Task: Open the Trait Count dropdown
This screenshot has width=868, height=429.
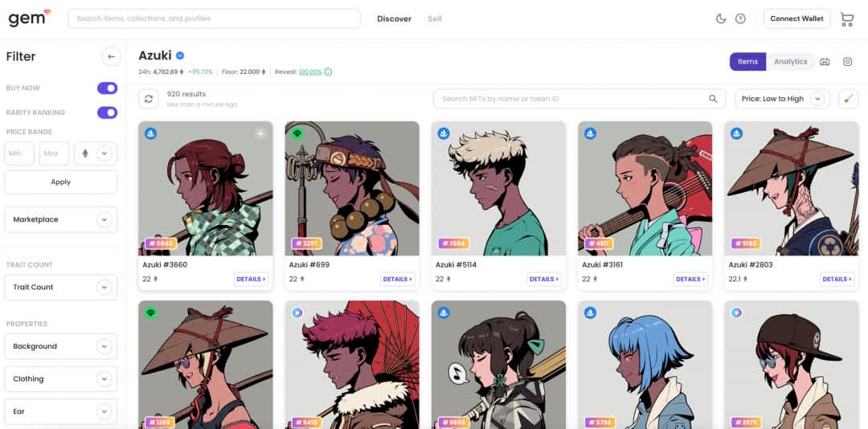Action: point(61,288)
